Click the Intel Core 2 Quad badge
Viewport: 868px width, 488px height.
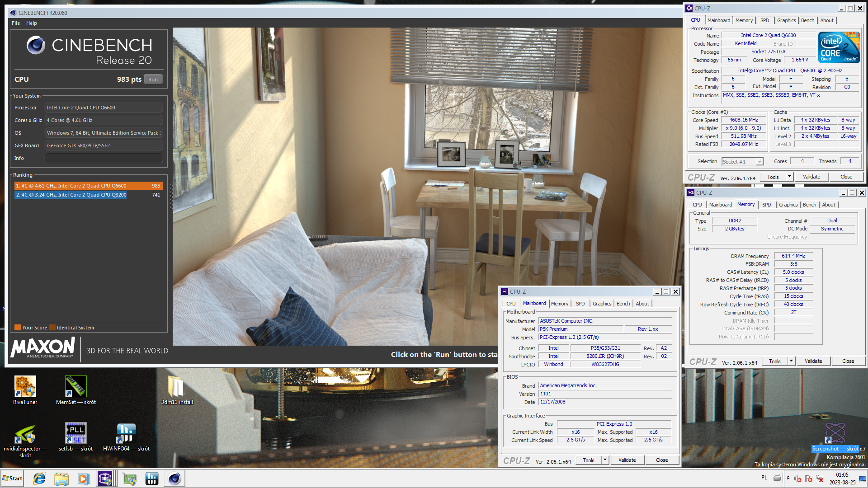(839, 47)
